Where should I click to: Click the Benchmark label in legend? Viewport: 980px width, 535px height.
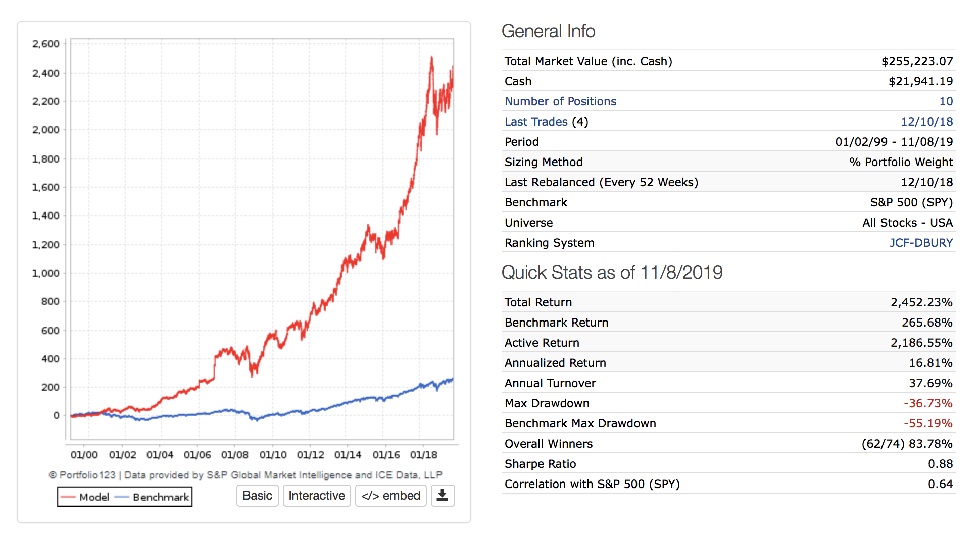(x=161, y=497)
